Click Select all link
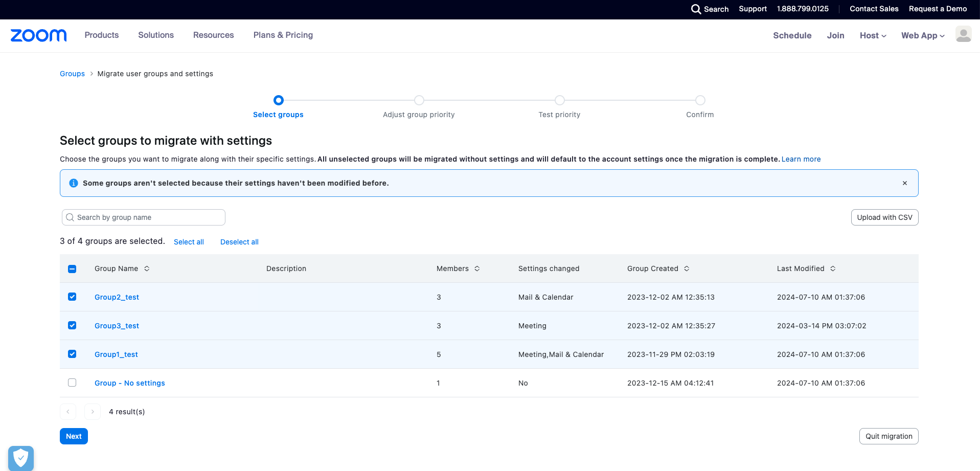This screenshot has width=980, height=471. pyautogui.click(x=189, y=242)
